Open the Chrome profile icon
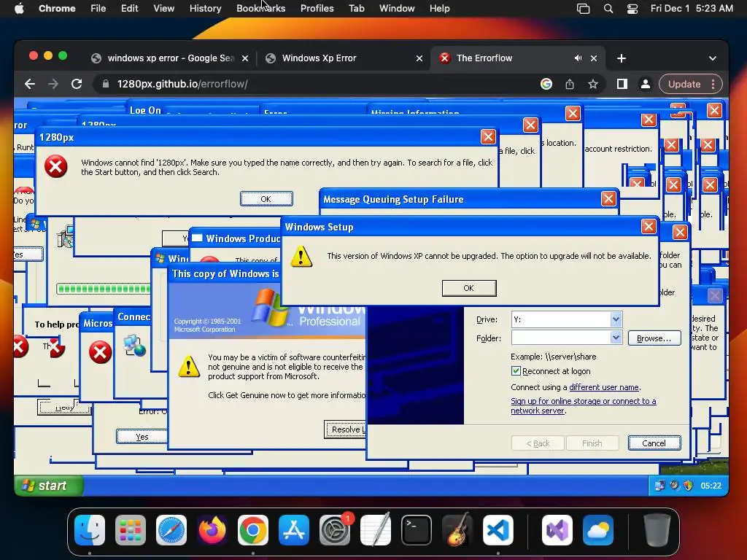This screenshot has width=747, height=560. pos(645,85)
